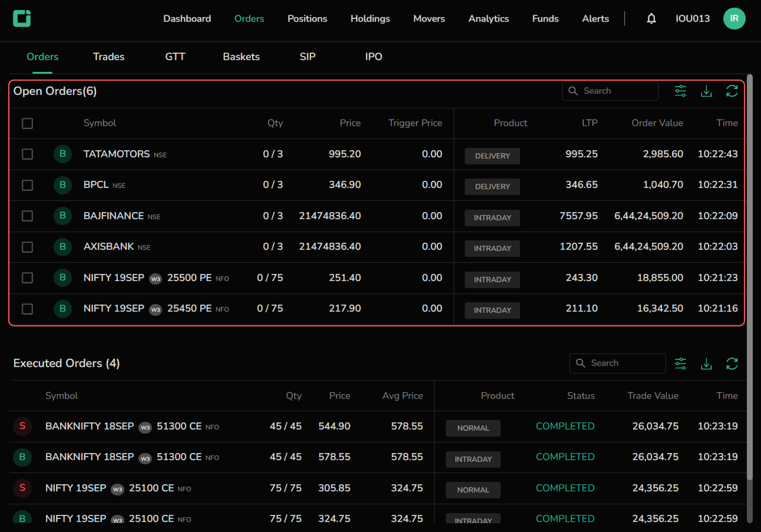The image size is (761, 532).
Task: Switch to the Trades tab
Action: click(109, 57)
